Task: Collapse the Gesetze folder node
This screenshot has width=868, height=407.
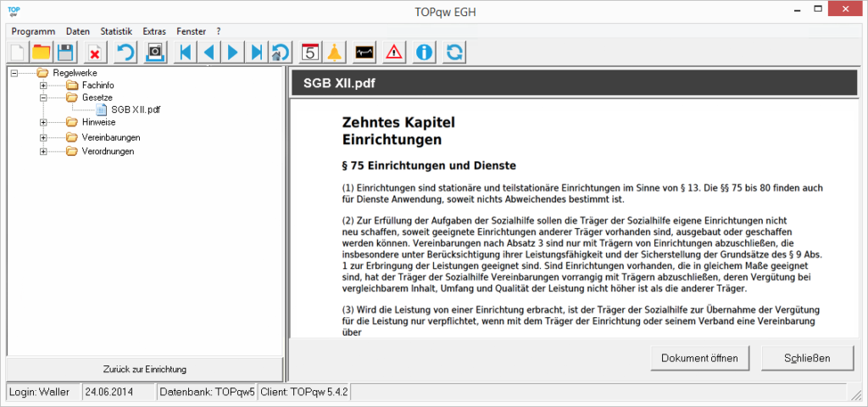Action: (x=43, y=98)
